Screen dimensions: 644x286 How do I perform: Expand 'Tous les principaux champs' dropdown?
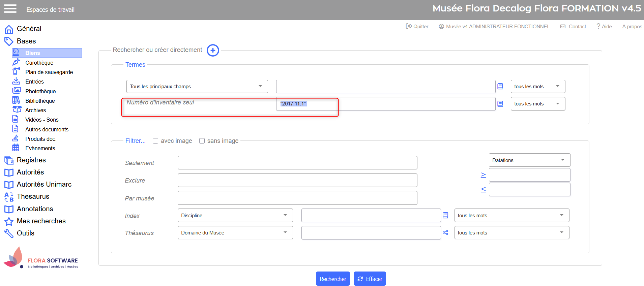coord(197,87)
